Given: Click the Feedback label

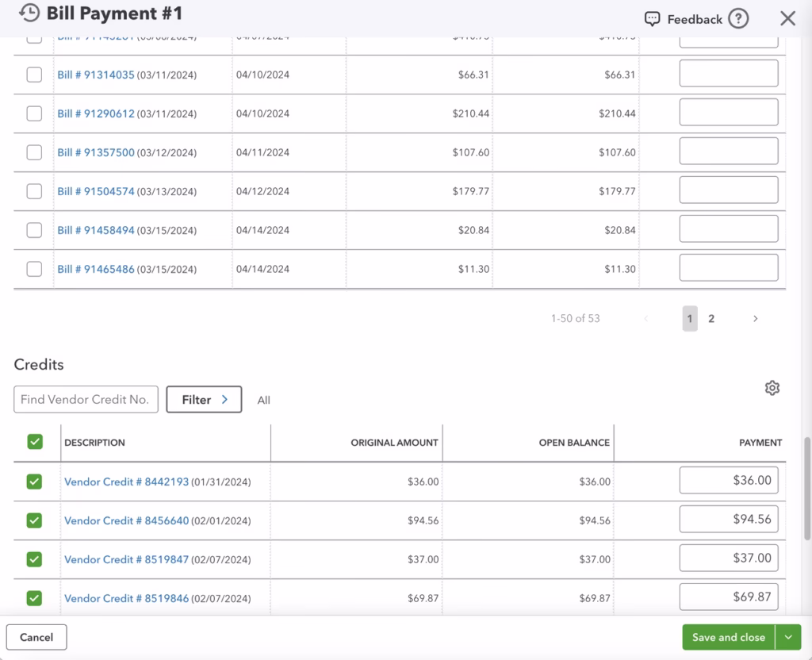Looking at the screenshot, I should (695, 20).
